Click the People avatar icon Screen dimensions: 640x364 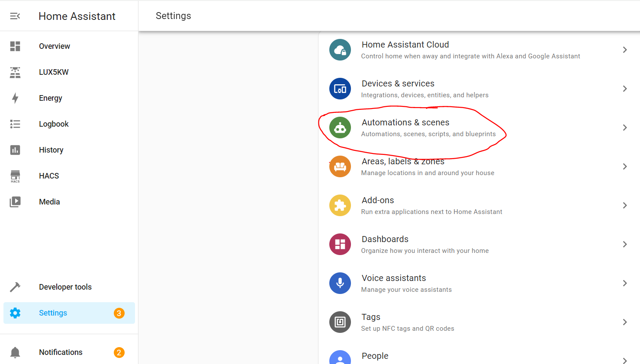click(340, 357)
